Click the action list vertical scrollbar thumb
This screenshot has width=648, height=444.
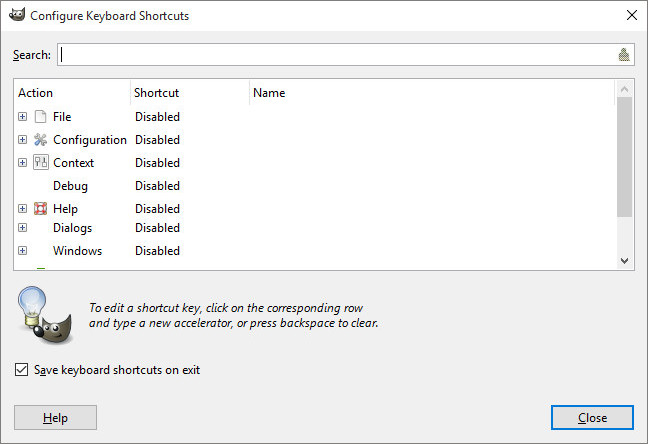tap(625, 157)
